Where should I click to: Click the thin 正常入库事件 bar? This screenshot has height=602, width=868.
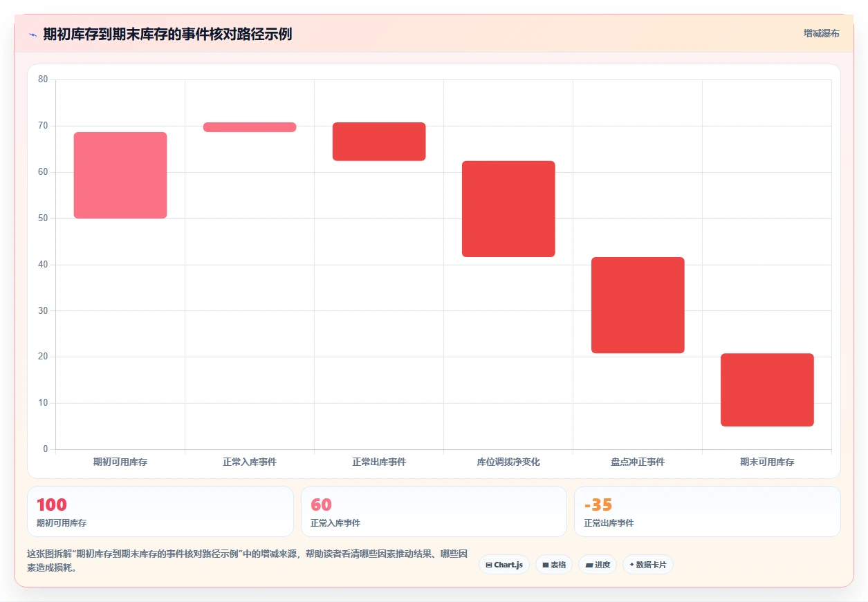pyautogui.click(x=250, y=127)
